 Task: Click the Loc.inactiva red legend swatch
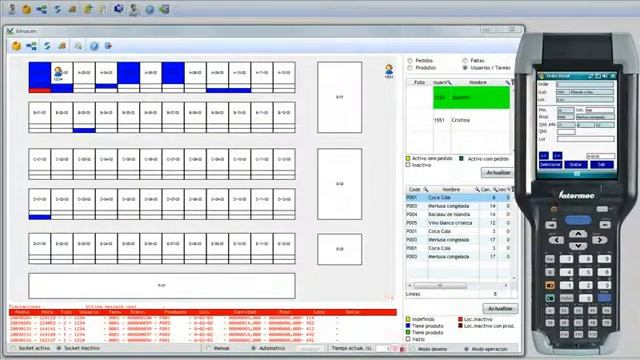460,319
